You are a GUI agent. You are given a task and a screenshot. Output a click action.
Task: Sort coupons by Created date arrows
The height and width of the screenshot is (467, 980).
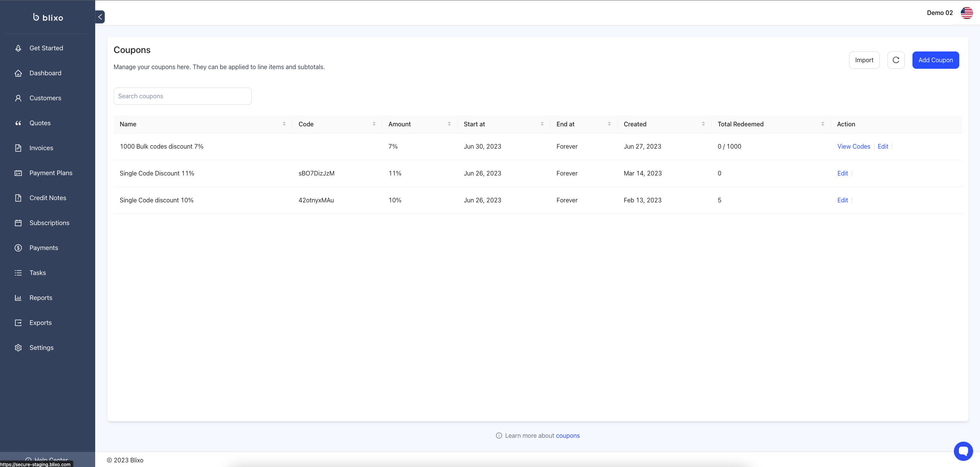tap(703, 124)
